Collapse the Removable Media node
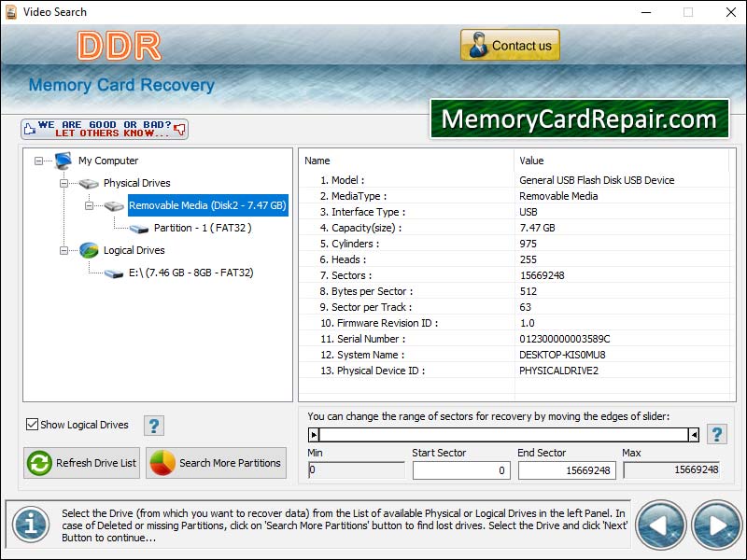 pos(89,205)
